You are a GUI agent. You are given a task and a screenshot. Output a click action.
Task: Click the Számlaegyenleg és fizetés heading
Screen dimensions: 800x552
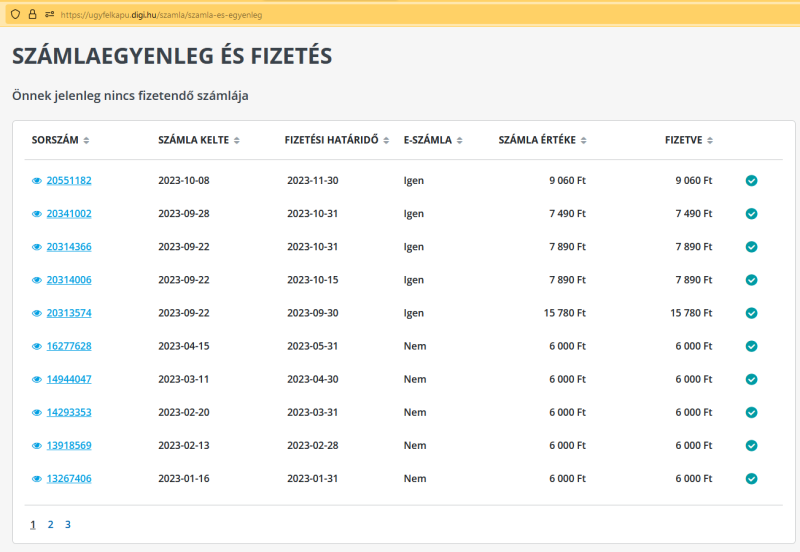[172, 56]
